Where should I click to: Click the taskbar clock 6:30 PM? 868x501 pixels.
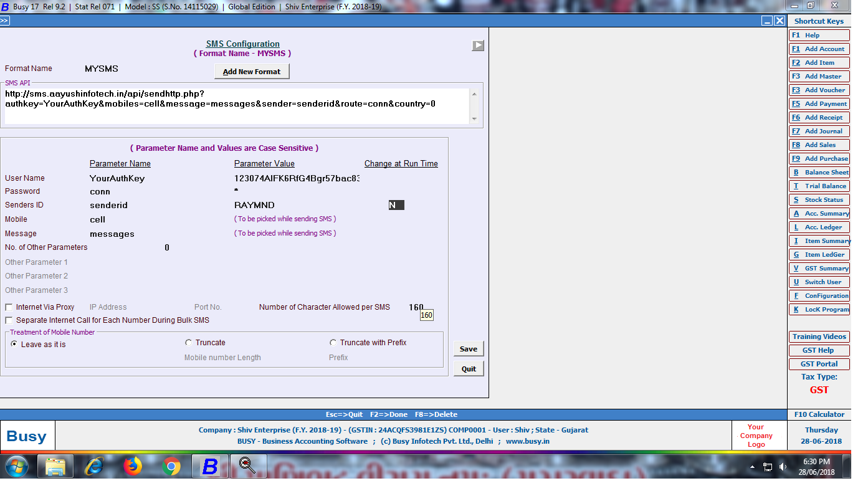click(x=816, y=462)
